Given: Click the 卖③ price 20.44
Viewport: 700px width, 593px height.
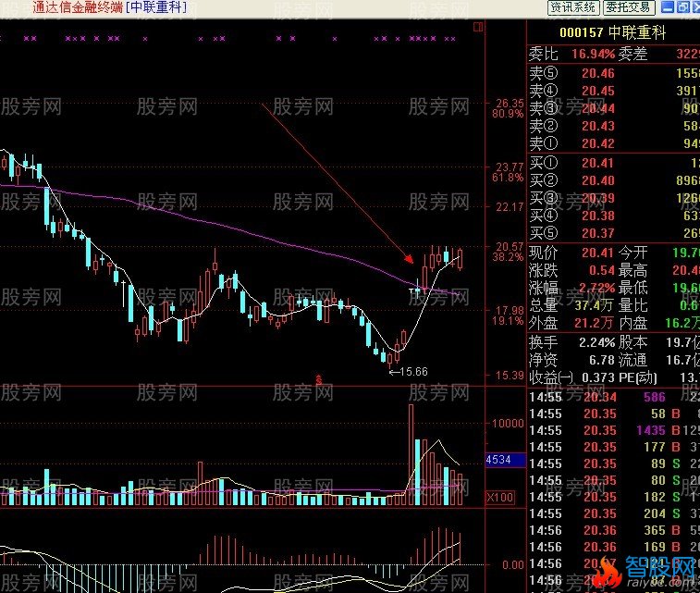Looking at the screenshot, I should coord(598,108).
